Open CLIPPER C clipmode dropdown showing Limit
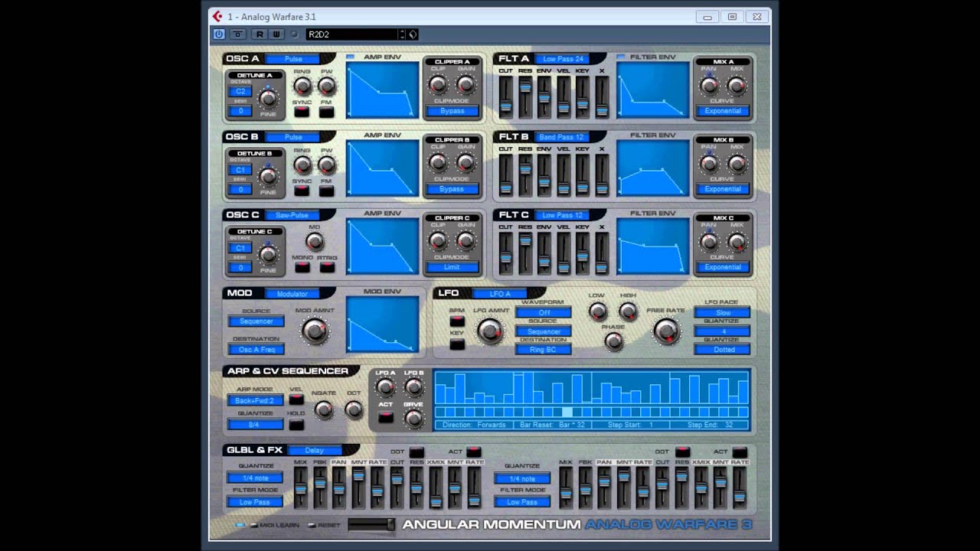Screen dimensions: 980x551 [452, 267]
